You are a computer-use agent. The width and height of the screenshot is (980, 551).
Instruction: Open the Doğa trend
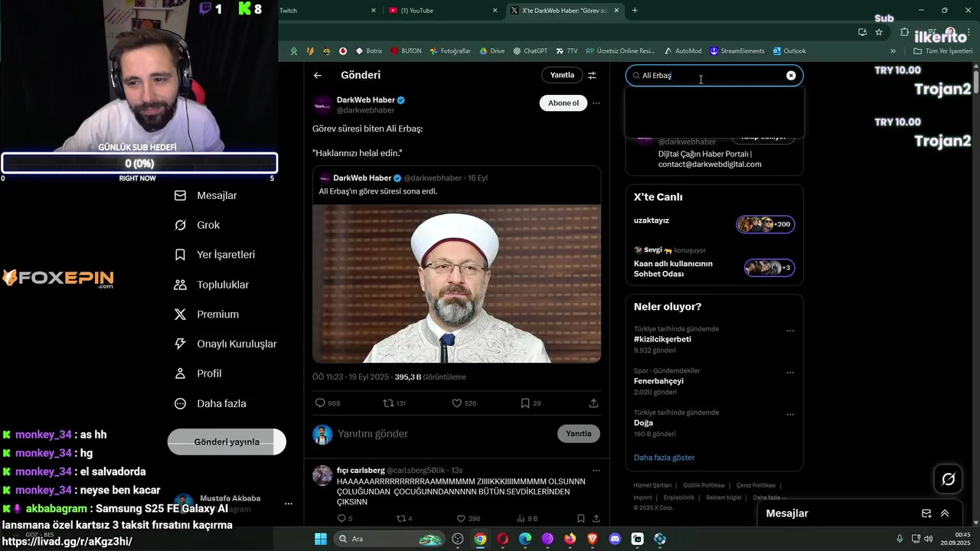pyautogui.click(x=643, y=422)
